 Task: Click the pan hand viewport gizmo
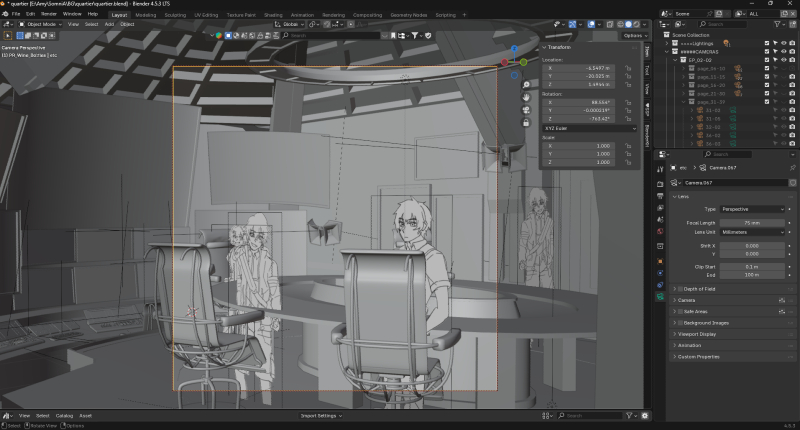pos(526,97)
